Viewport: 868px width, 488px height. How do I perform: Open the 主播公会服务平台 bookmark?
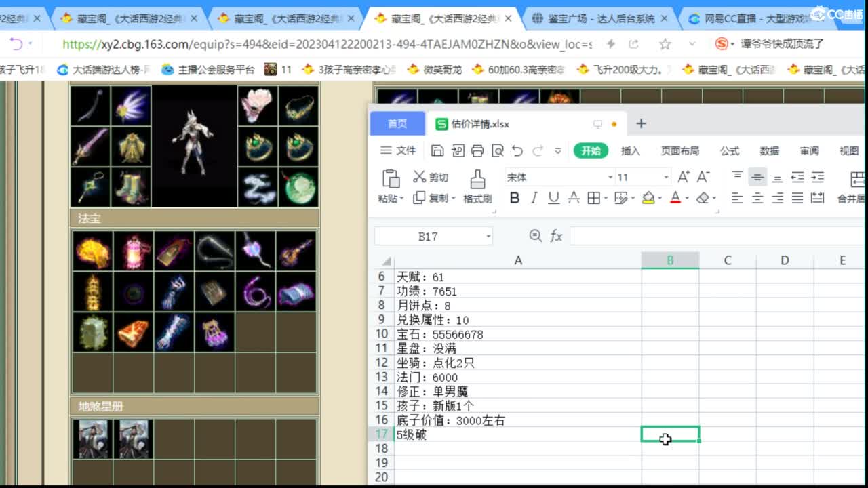tap(209, 69)
